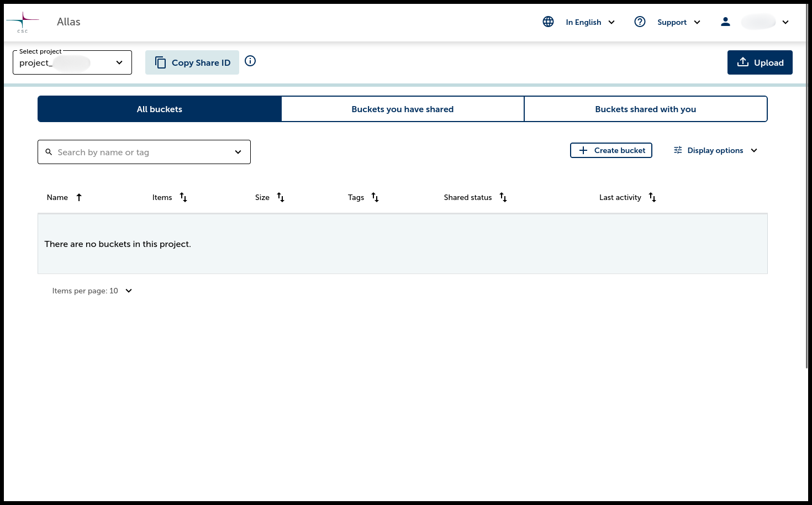Switch to the Buckets you have shared tab
The width and height of the screenshot is (812, 505).
pyautogui.click(x=403, y=109)
